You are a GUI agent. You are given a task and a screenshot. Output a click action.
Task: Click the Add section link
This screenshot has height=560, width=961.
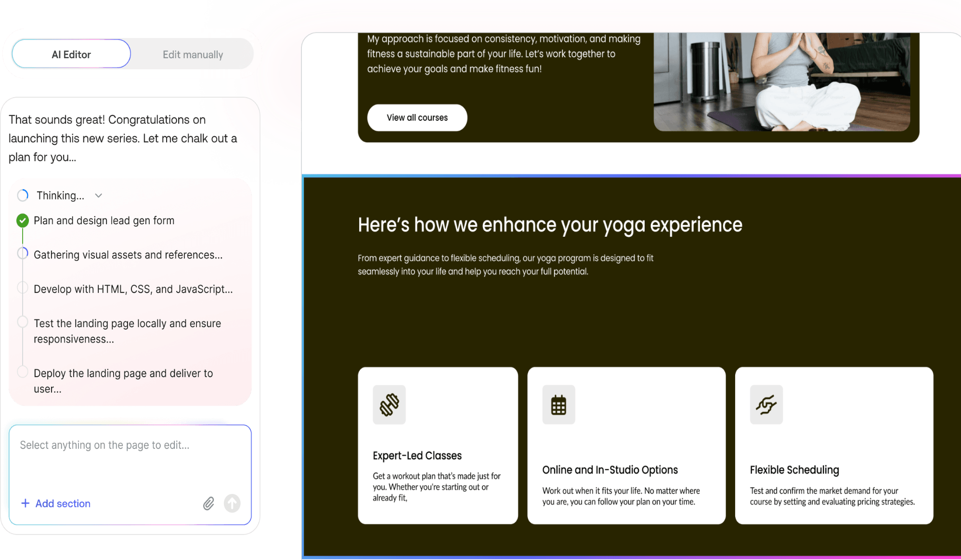point(63,503)
